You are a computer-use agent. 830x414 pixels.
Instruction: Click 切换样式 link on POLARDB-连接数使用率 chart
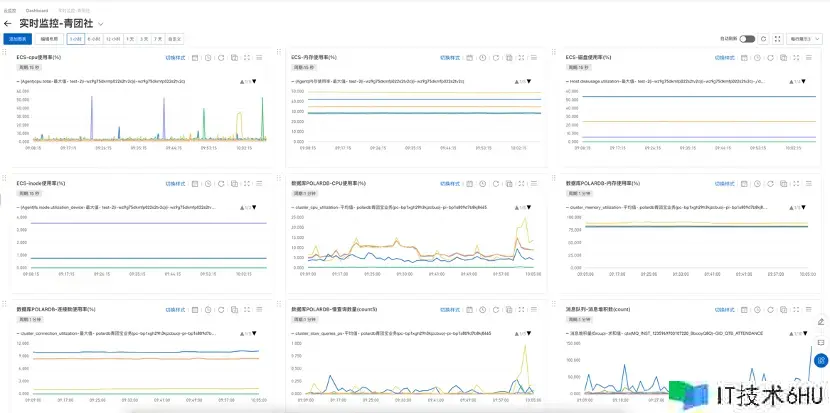tap(176, 310)
